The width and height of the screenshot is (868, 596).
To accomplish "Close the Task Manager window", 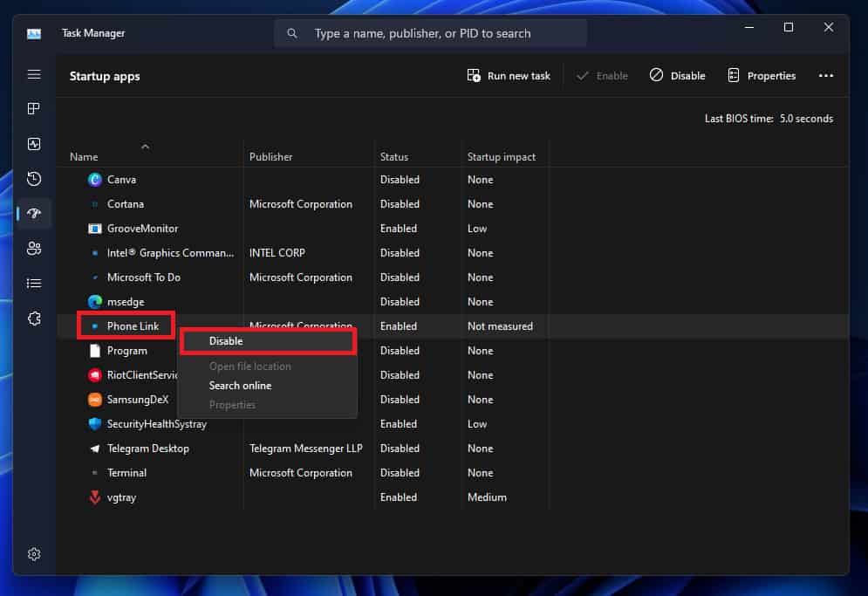I will 828,27.
